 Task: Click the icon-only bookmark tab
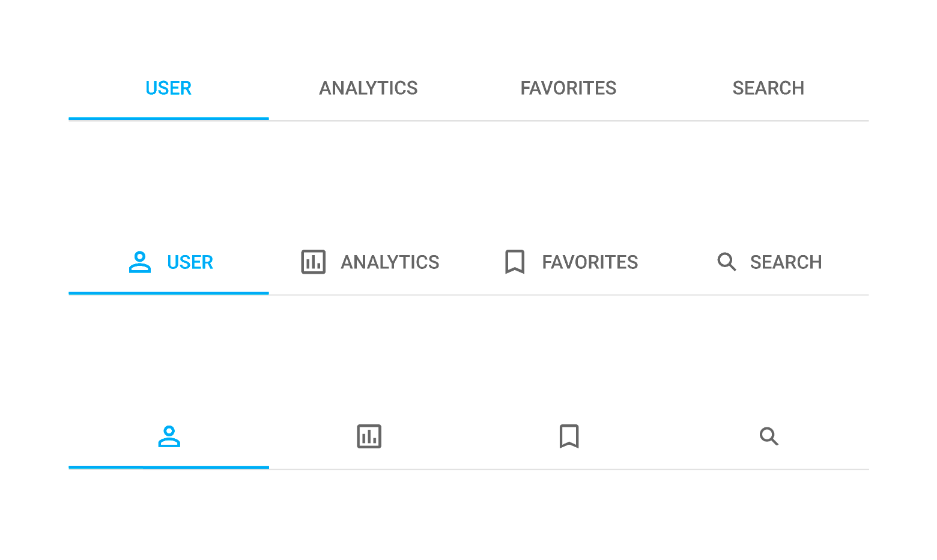(x=569, y=436)
